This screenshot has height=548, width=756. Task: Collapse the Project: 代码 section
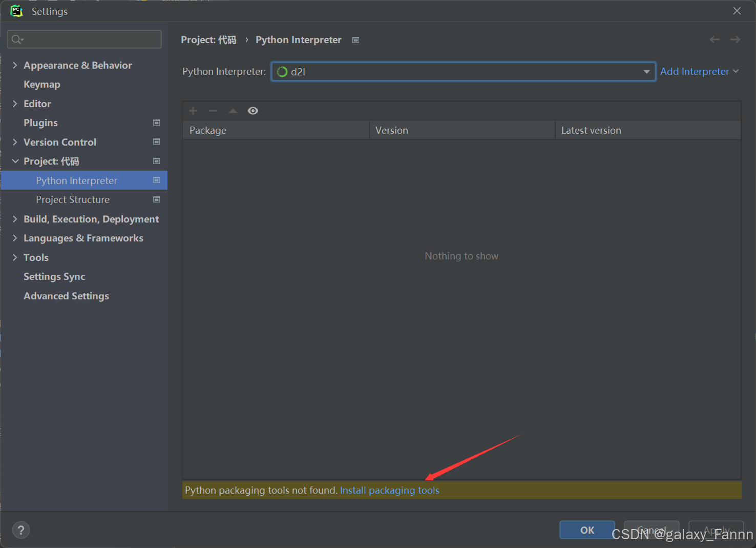click(x=15, y=161)
